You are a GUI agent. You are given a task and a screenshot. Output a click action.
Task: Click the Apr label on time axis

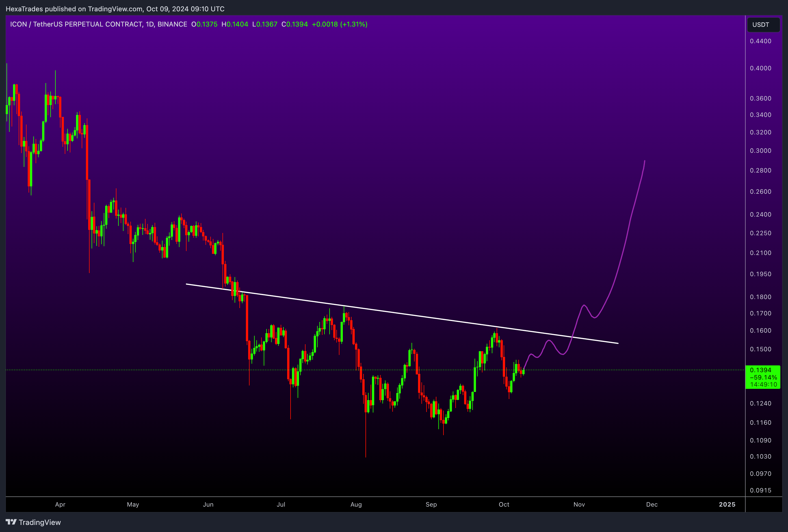[x=60, y=505]
